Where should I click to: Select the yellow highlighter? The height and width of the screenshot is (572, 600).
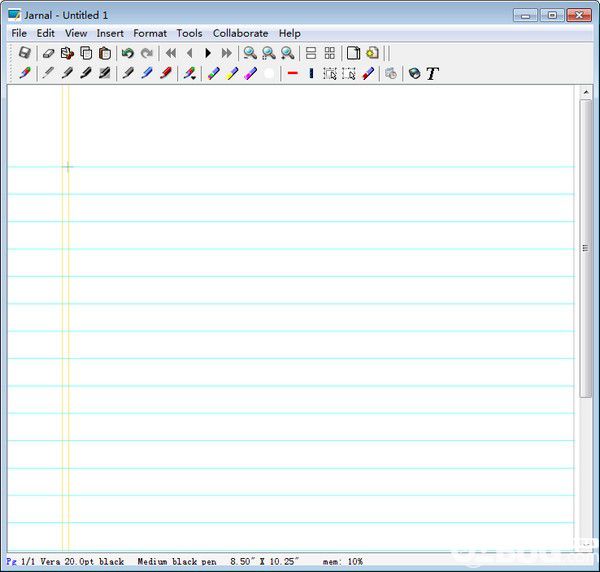232,73
